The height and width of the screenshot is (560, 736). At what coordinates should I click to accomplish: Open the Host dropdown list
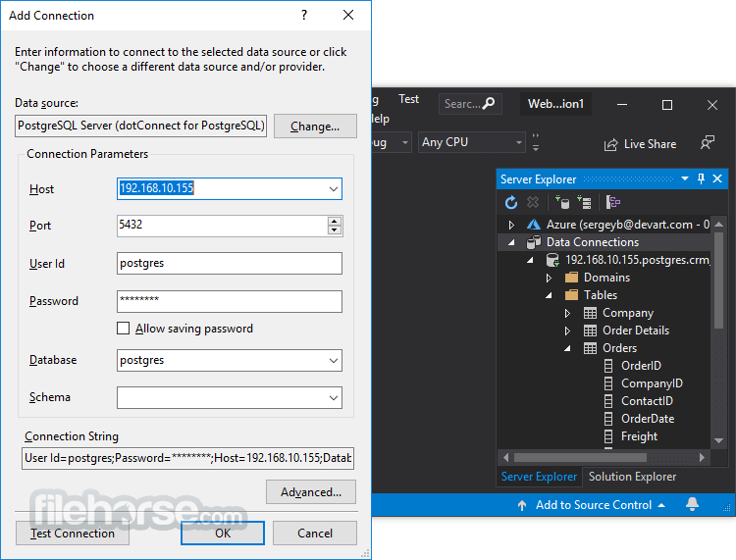[334, 189]
